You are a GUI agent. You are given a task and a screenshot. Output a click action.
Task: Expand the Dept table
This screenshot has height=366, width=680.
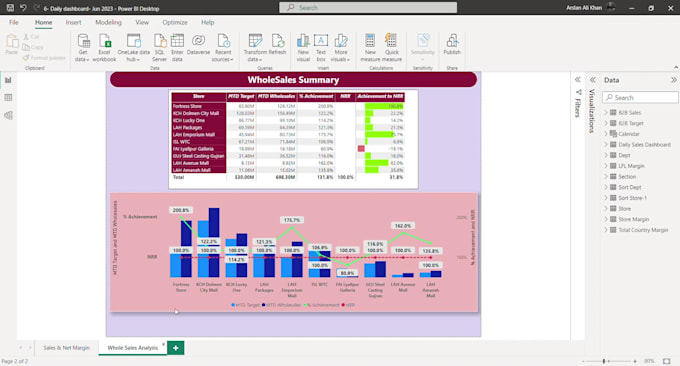[606, 155]
